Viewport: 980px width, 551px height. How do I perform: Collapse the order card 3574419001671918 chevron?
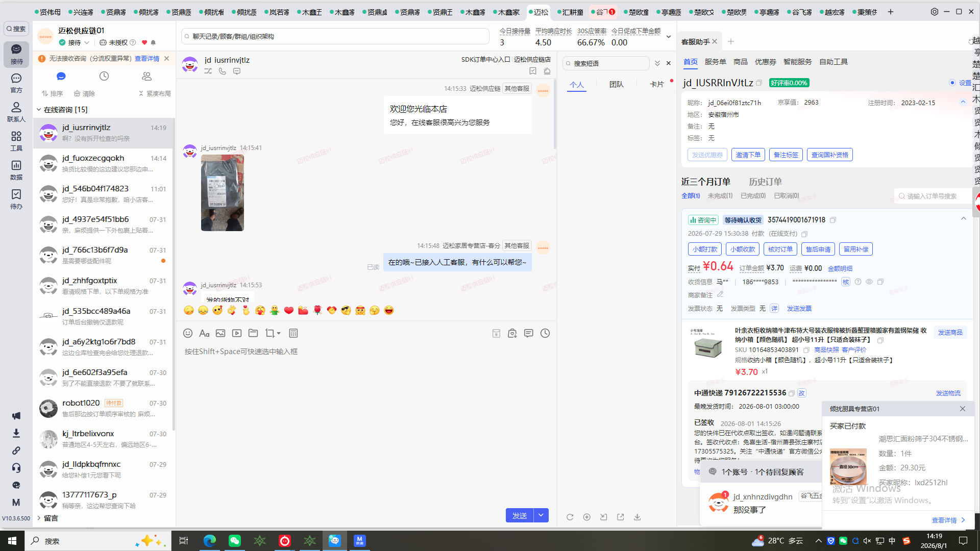964,219
